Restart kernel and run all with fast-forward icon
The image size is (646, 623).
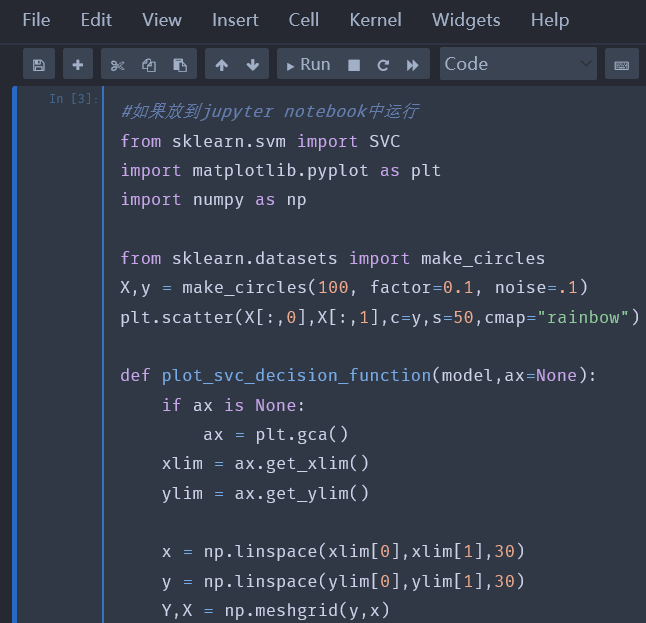pos(412,64)
